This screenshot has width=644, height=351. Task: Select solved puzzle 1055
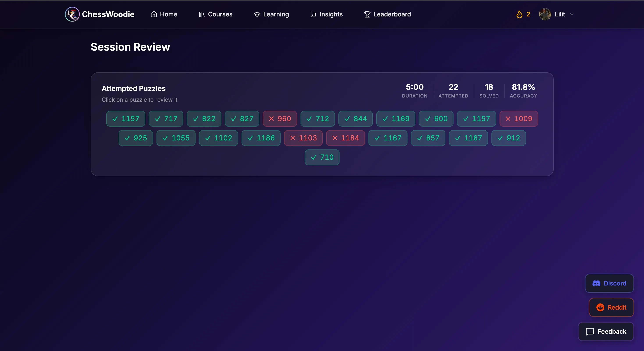(176, 138)
